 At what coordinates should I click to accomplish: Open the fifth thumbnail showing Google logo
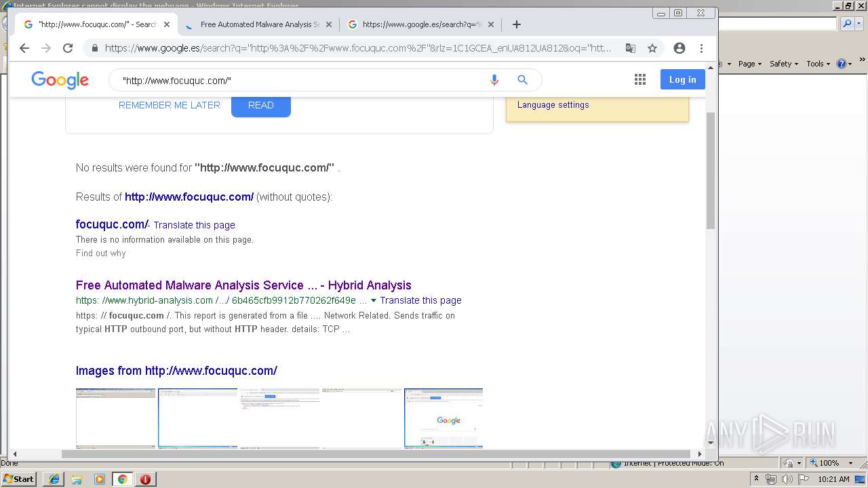[x=443, y=418]
